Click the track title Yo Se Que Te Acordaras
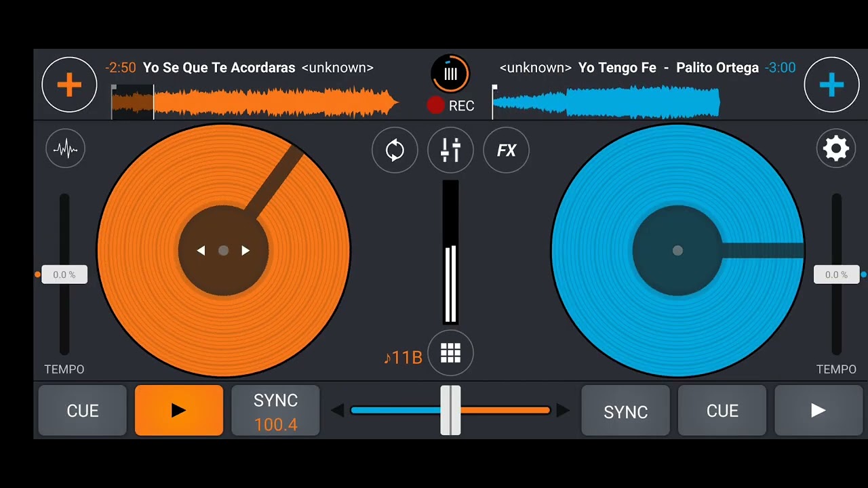Viewport: 868px width, 488px height. [219, 68]
